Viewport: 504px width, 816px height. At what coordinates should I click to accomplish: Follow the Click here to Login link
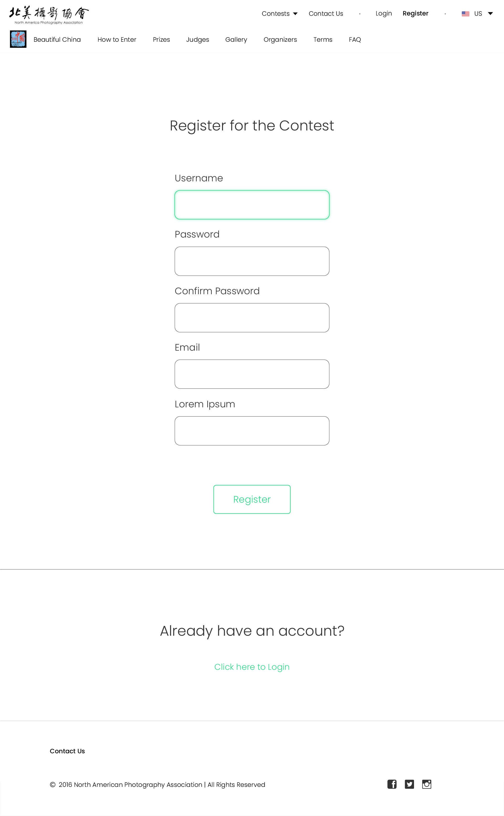[x=252, y=667]
